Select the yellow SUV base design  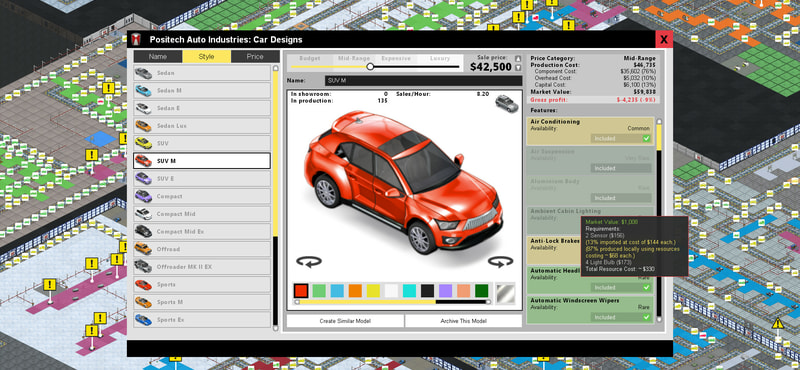[x=202, y=143]
